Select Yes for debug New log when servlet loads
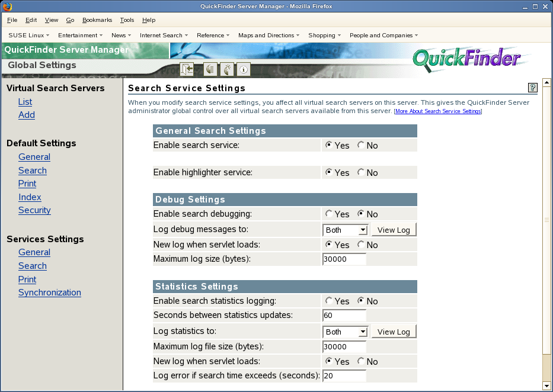553x392 pixels. [x=329, y=244]
